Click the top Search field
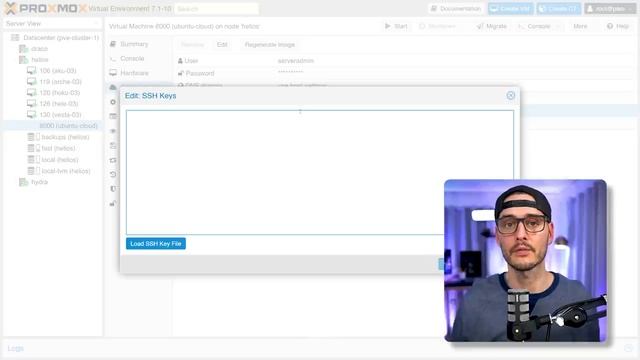The height and width of the screenshot is (360, 640). [216, 9]
